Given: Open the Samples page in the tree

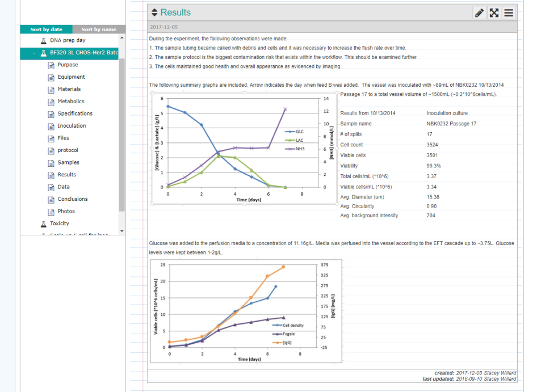Looking at the screenshot, I should tap(69, 162).
